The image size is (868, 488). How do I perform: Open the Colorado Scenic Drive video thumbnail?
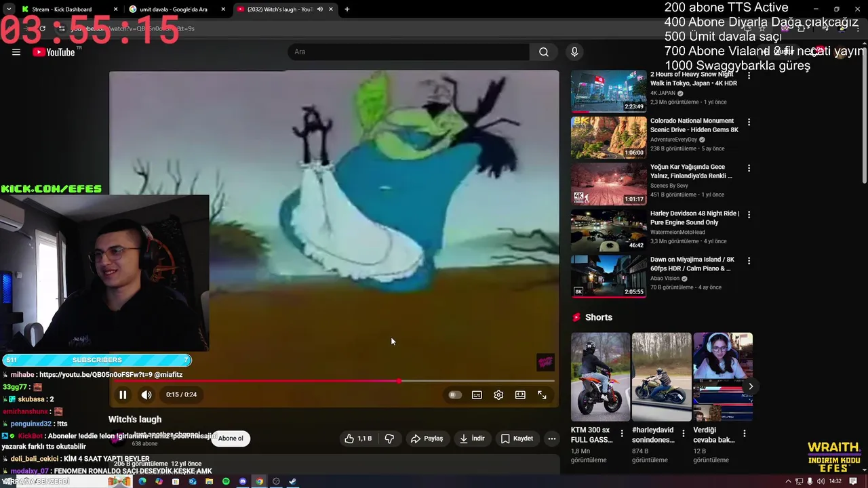click(608, 138)
